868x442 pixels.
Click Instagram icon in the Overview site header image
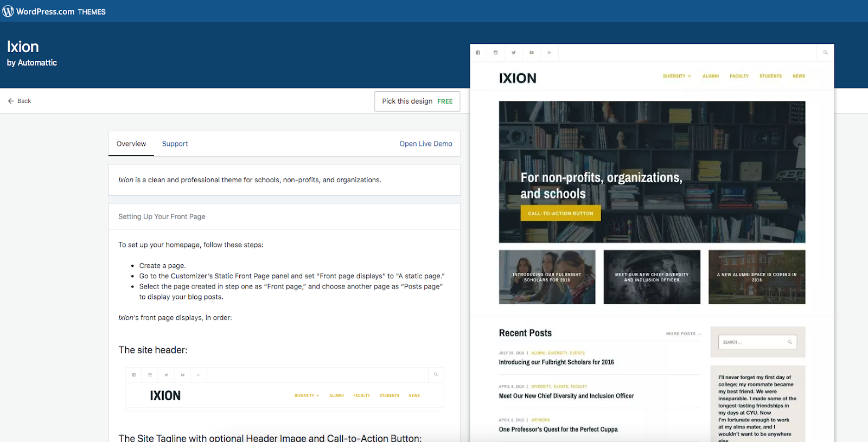pyautogui.click(x=150, y=375)
